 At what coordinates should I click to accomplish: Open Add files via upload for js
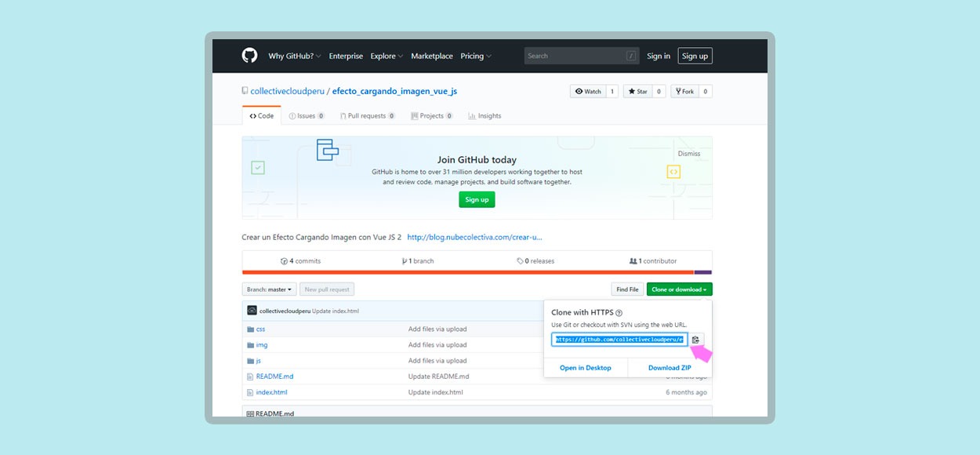pyautogui.click(x=437, y=361)
